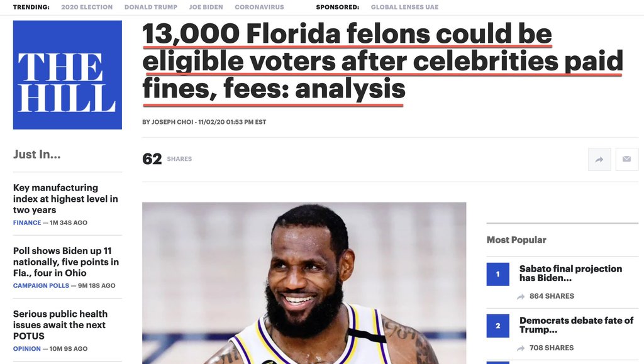Open the Coronavirus trending topic
The width and height of the screenshot is (644, 364).
coord(259,7)
